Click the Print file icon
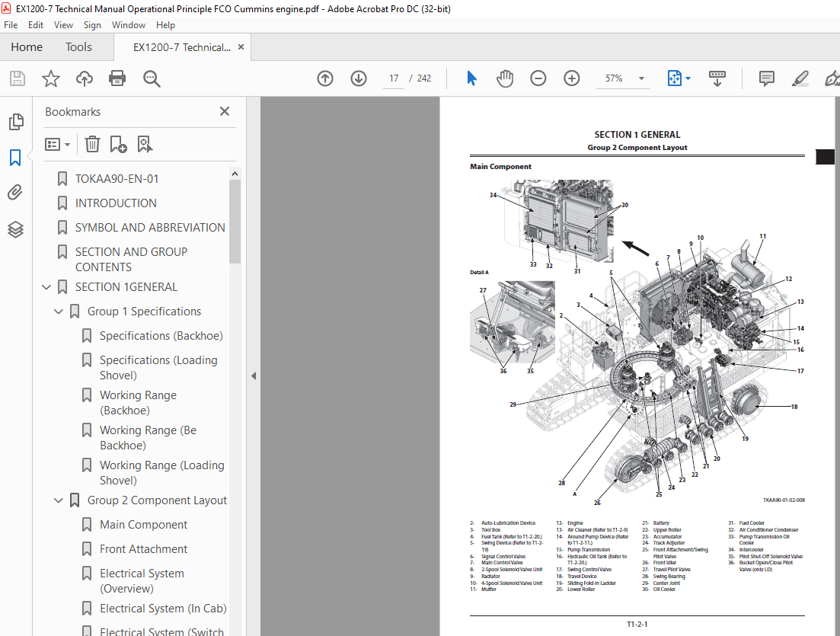 117,78
